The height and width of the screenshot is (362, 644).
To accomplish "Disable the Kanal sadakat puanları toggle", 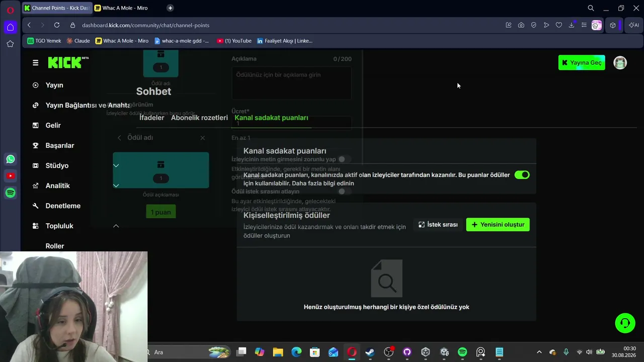I will coord(522,175).
